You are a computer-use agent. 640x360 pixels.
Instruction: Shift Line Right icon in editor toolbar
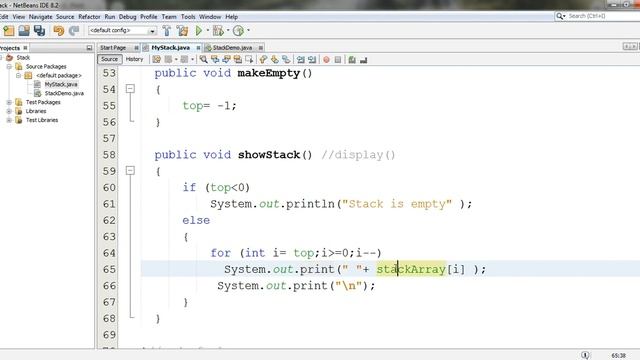(312, 60)
